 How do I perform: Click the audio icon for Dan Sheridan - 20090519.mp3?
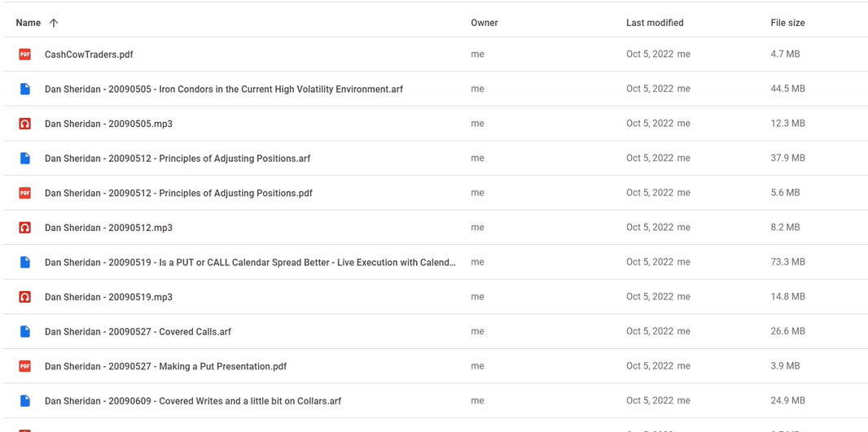coord(25,297)
